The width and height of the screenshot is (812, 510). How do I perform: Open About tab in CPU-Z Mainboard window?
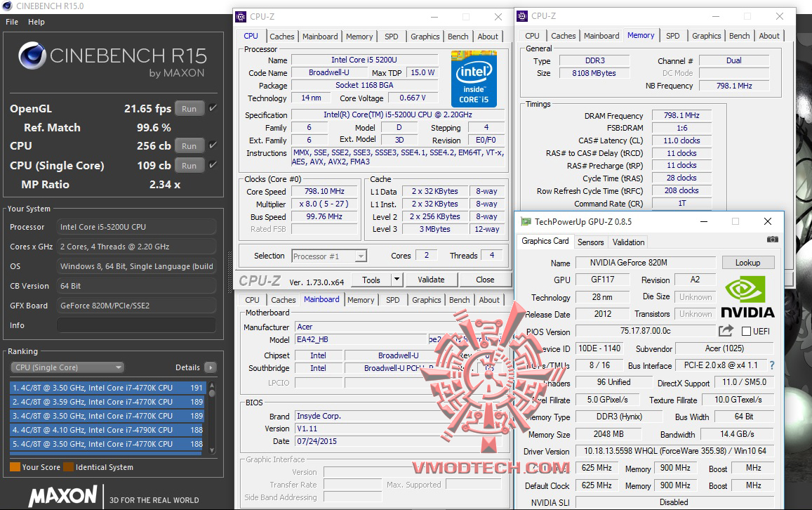[x=489, y=300]
